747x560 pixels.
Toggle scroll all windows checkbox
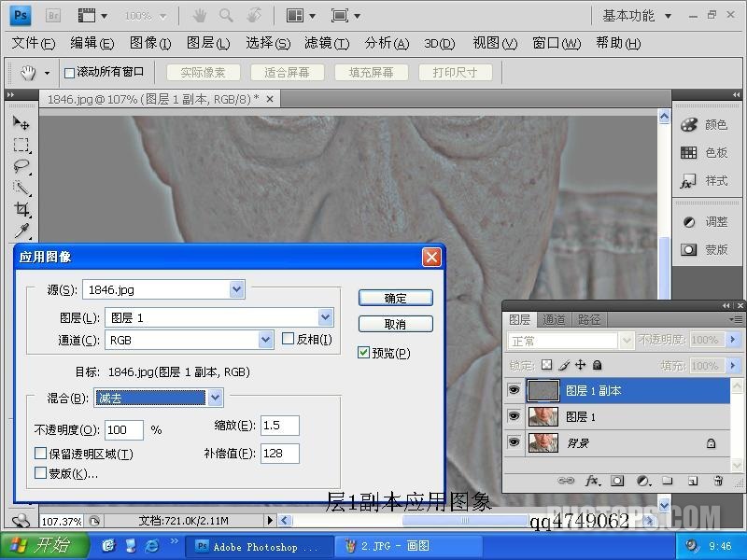click(x=69, y=73)
